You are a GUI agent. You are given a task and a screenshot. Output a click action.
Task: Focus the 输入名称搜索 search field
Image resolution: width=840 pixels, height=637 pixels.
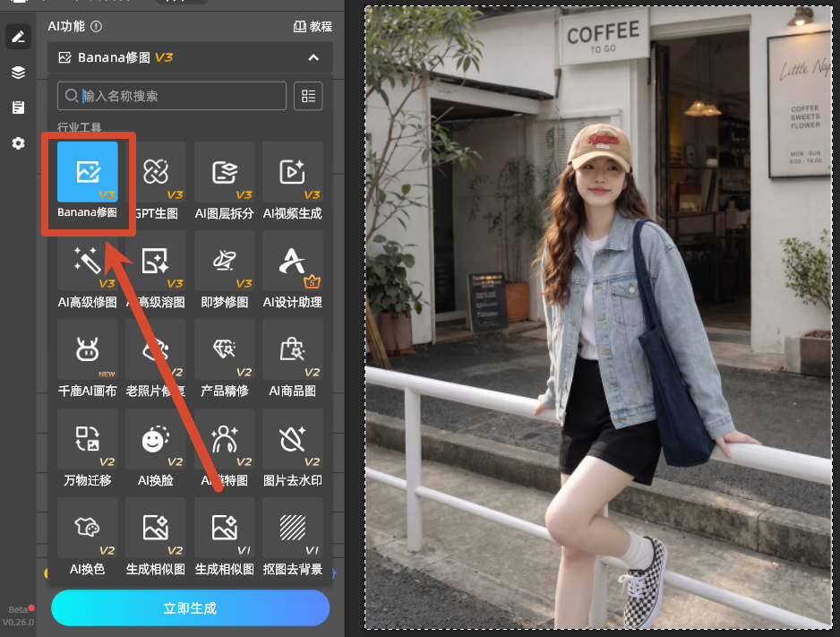[x=172, y=96]
